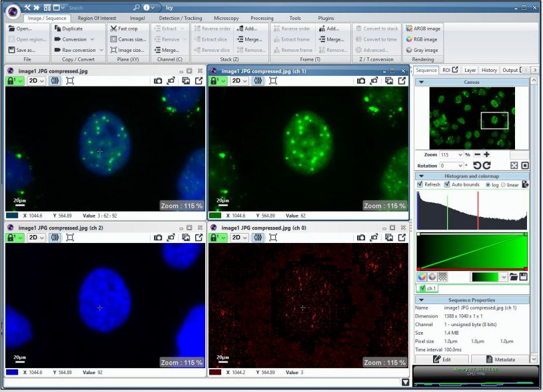This screenshot has width=543, height=392.
Task: Take a screenshot of the ch 2 viewer
Action: [x=158, y=238]
